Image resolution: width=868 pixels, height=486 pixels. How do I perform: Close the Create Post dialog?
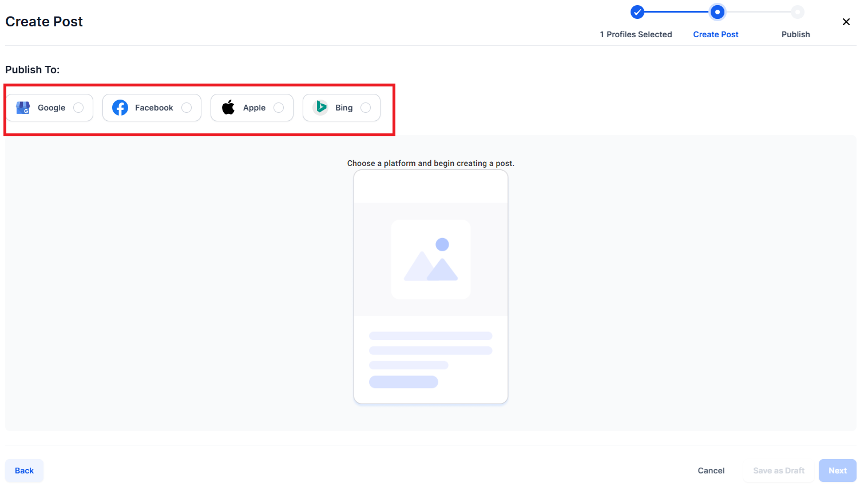tap(846, 22)
